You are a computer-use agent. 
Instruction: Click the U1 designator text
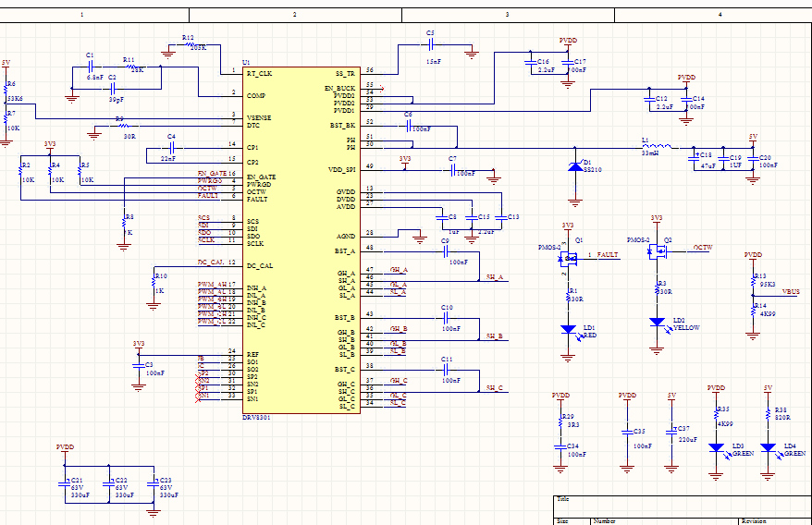(x=246, y=62)
